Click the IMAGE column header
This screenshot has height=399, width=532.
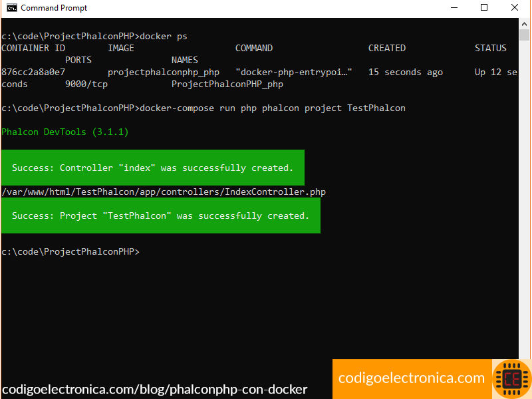pos(121,48)
